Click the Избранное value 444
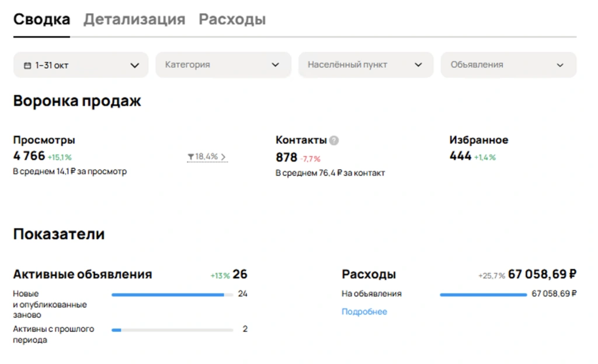 coord(460,156)
